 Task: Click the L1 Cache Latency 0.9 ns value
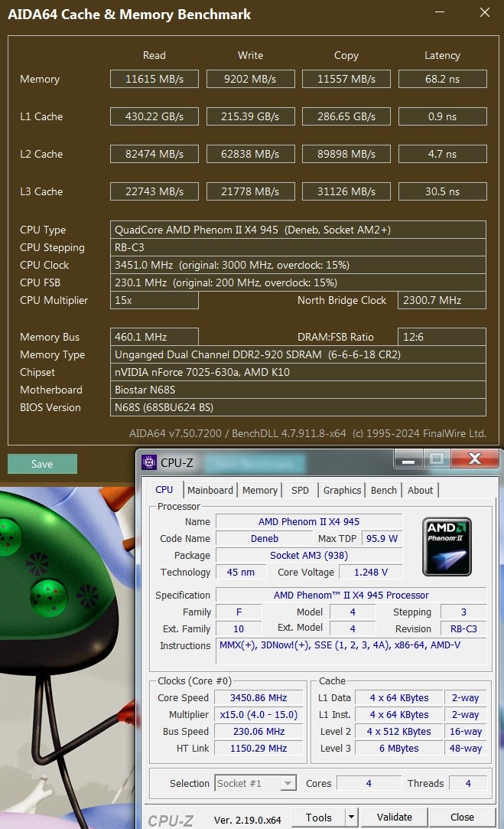[x=443, y=116]
